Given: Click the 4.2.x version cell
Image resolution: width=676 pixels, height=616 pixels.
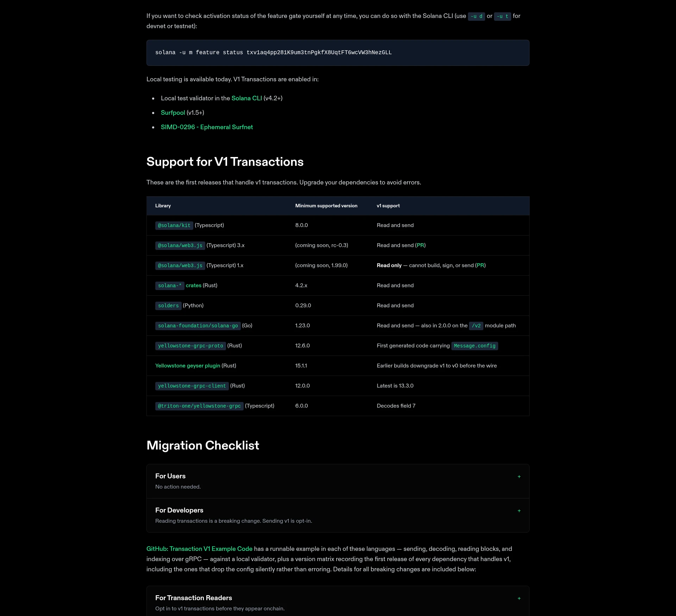Looking at the screenshot, I should tap(301, 285).
